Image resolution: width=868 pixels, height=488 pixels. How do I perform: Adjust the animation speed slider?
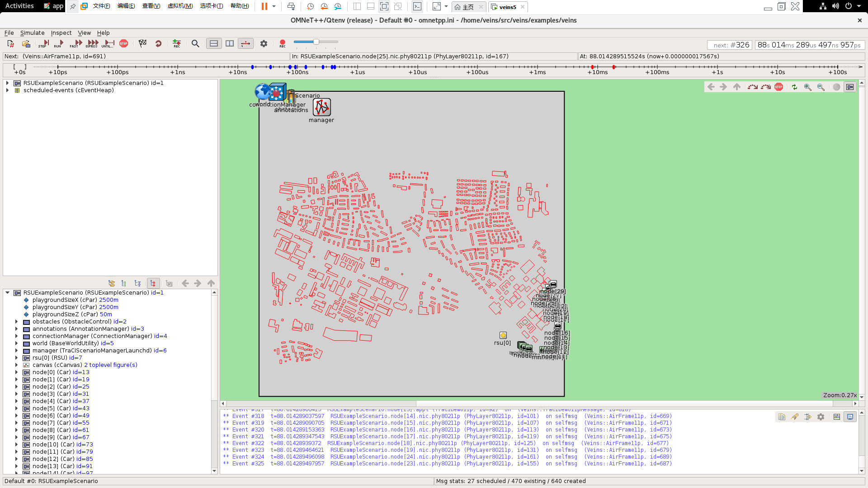pyautogui.click(x=316, y=42)
